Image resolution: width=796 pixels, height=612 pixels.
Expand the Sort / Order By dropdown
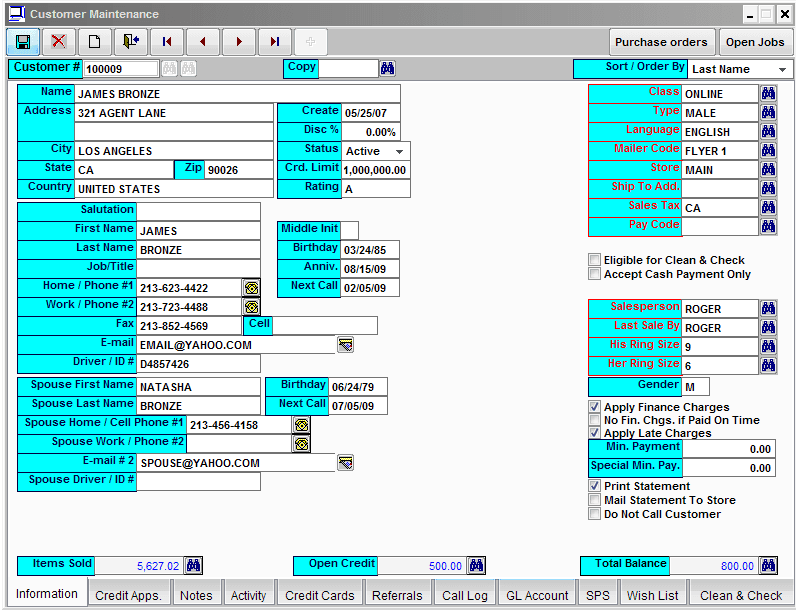(x=782, y=69)
